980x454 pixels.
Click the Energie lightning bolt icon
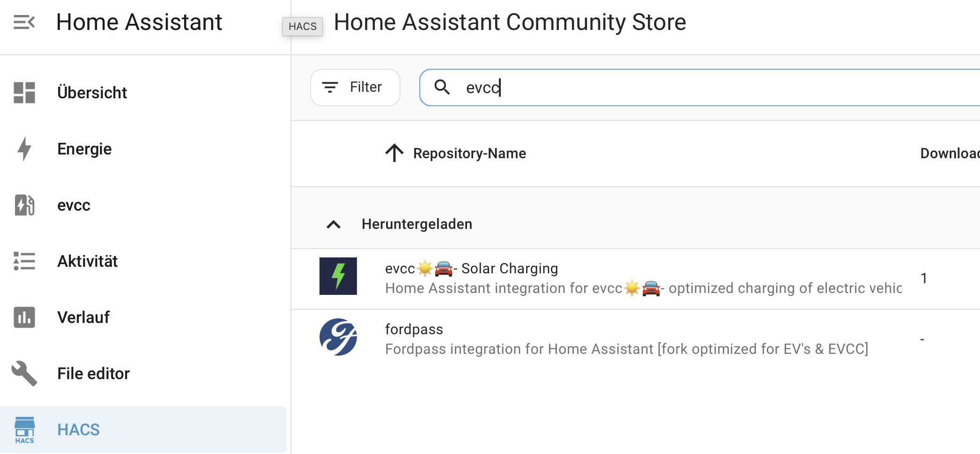[24, 149]
